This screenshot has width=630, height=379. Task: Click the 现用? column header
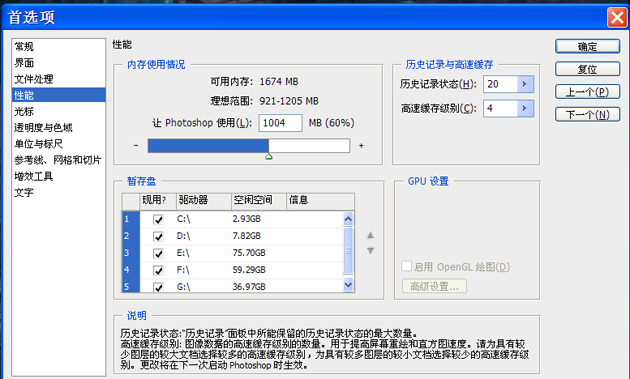tap(158, 201)
